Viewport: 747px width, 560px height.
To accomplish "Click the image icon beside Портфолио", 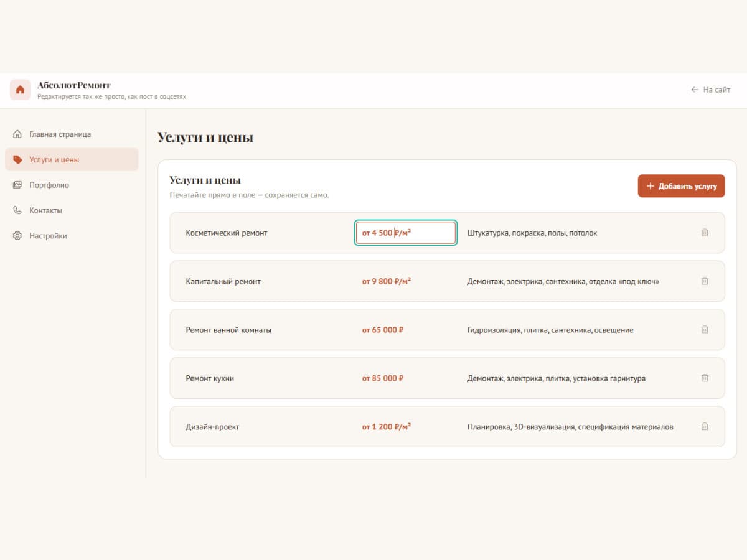I will coord(17,185).
